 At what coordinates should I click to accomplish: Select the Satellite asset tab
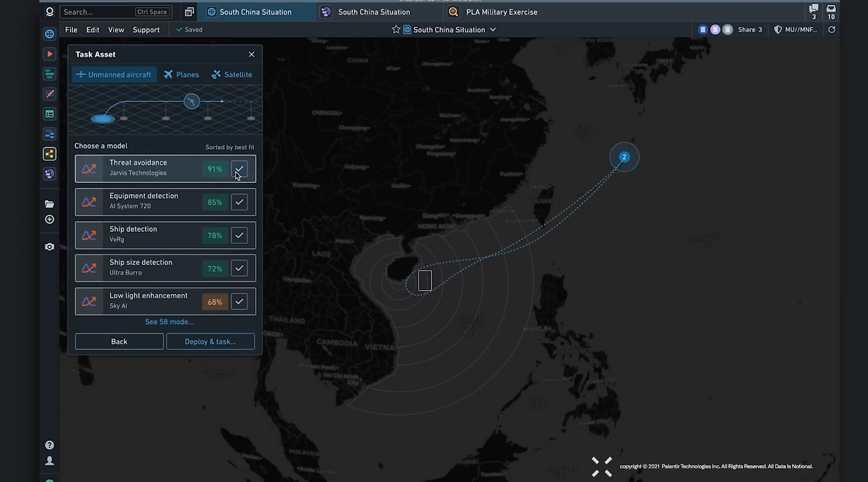click(232, 75)
